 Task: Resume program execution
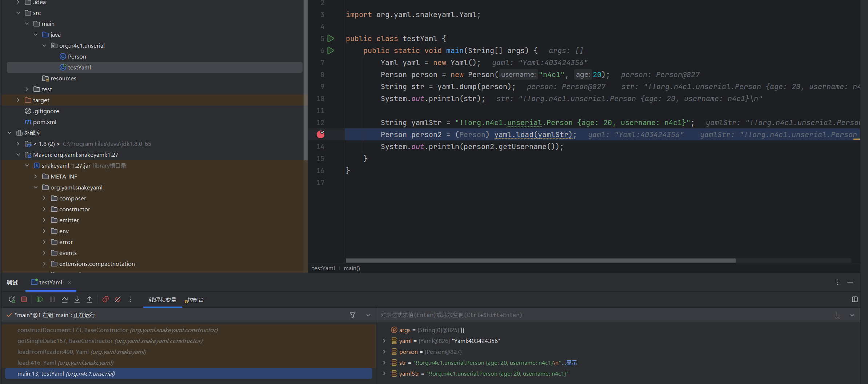[40, 299]
